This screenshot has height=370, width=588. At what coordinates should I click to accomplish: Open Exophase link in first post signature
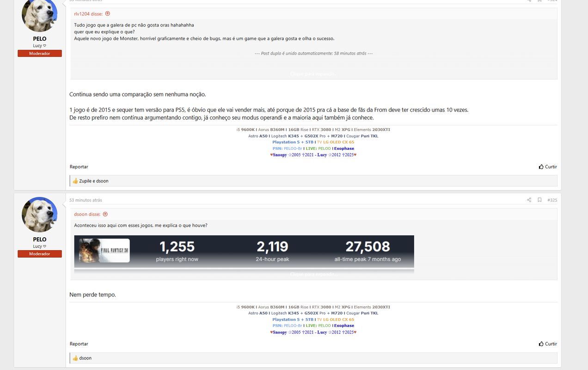[344, 148]
